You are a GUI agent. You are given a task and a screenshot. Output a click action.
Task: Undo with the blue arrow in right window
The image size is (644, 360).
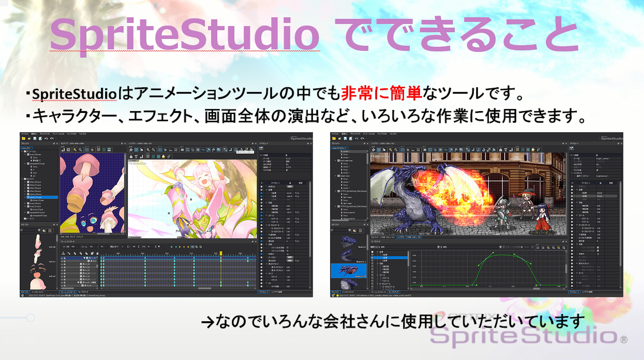pos(357,138)
